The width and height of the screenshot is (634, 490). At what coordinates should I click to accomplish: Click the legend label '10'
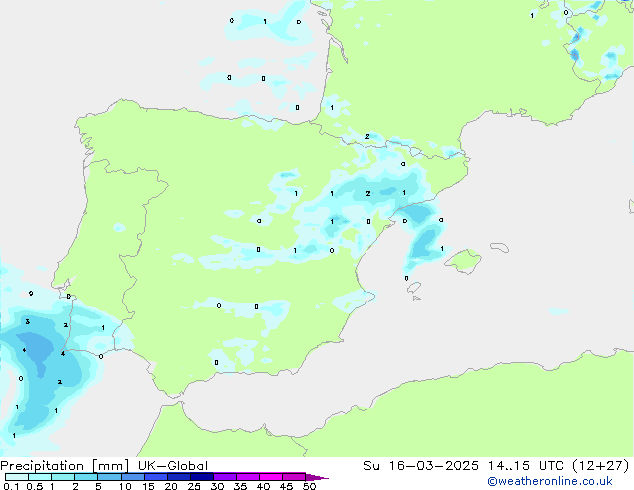click(x=125, y=486)
